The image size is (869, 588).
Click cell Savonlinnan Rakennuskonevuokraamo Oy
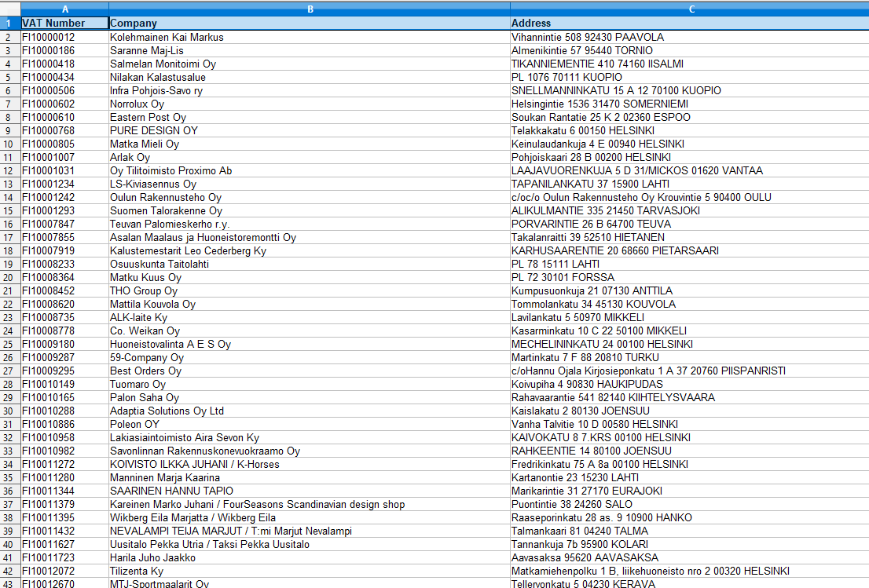(310, 451)
